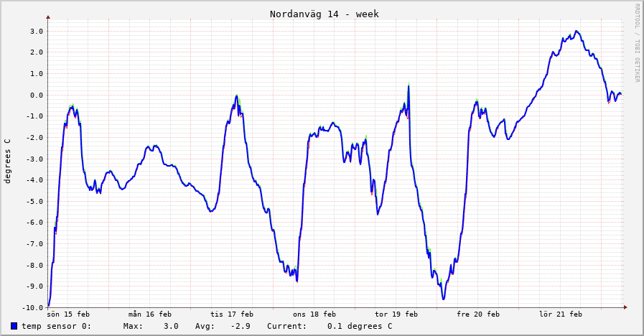Select the "sön 15 feb" date label
Screen dimensions: 644x336
tap(68, 314)
